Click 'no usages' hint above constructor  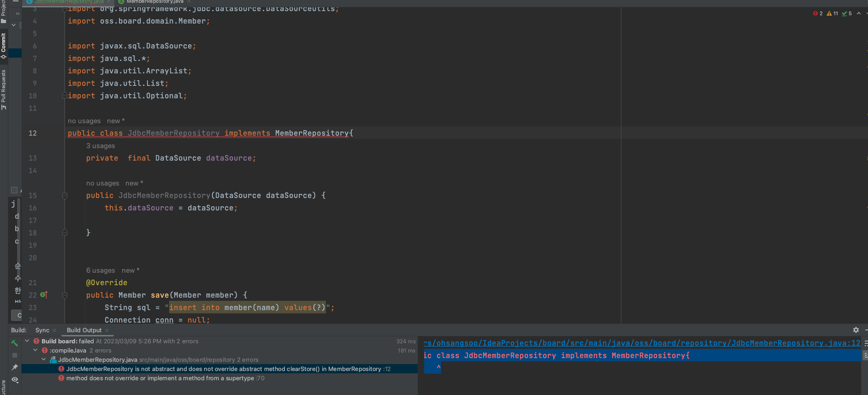[x=102, y=183]
